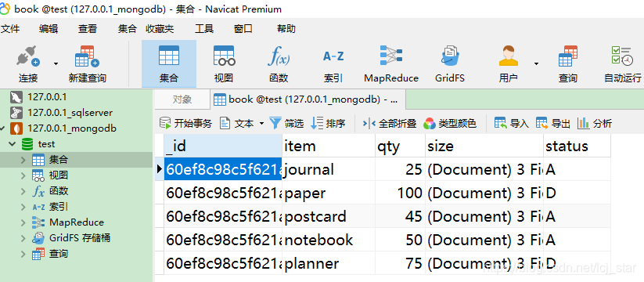Select GridFS 存储桶 in sidebar tree
This screenshot has width=644, height=282.
coord(80,238)
